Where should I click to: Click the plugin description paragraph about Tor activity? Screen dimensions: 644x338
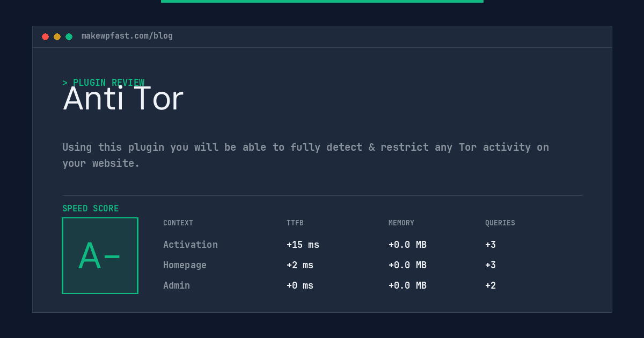click(306, 155)
